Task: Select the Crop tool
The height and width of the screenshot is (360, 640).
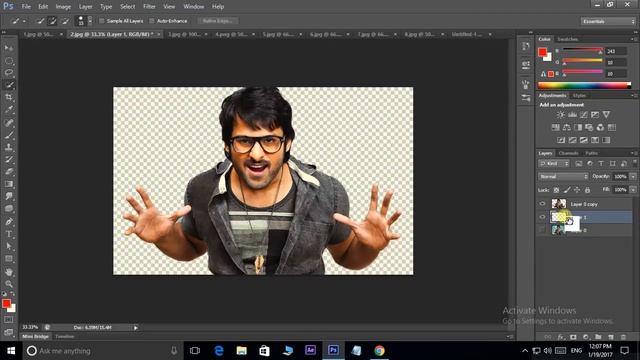Action: click(x=9, y=97)
